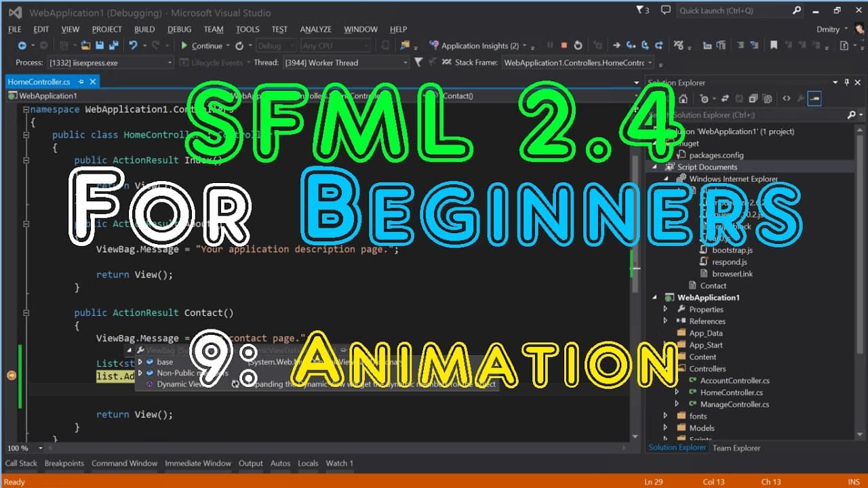Toggle pin on the HomeController.cs tab
The height and width of the screenshot is (488, 868).
click(81, 82)
